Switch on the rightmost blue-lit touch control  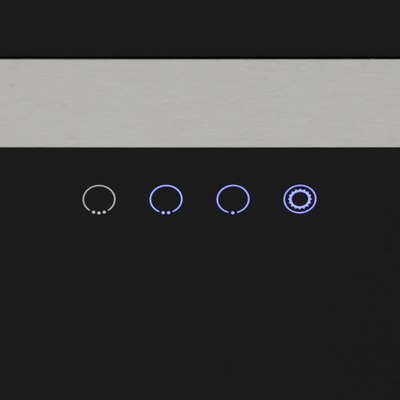300,199
